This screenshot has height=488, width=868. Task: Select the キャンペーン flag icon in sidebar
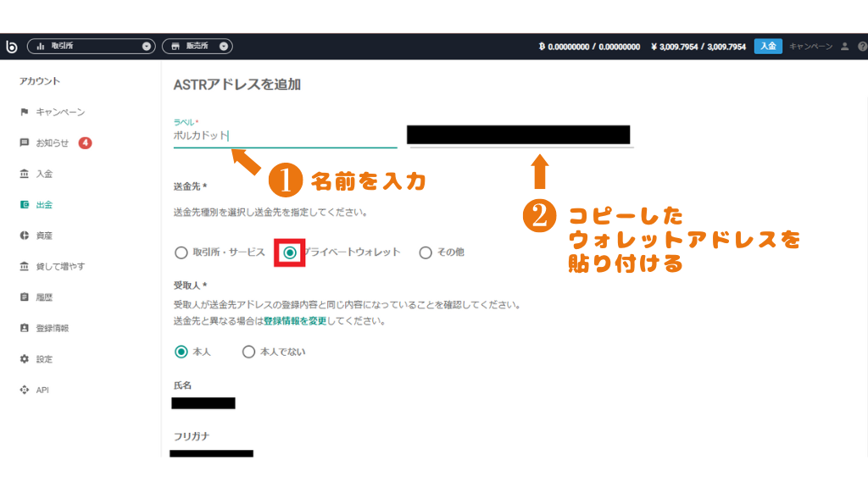[x=25, y=112]
